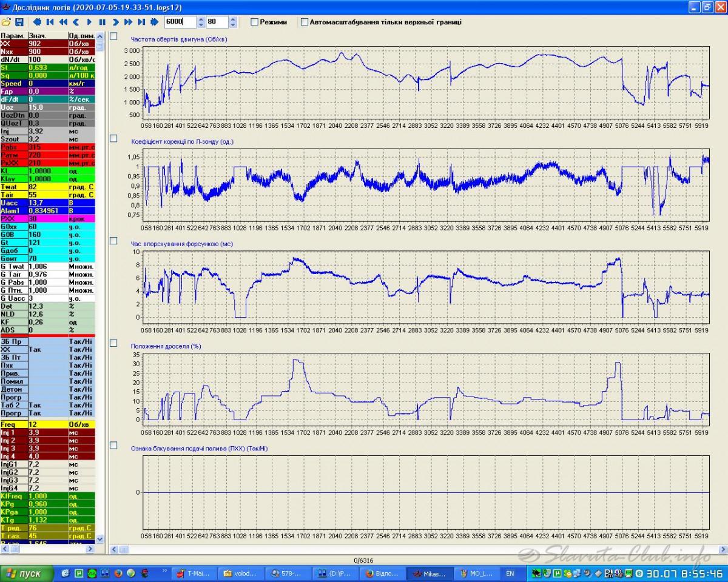Switch to the volod... taskbar folder window

pos(241,573)
